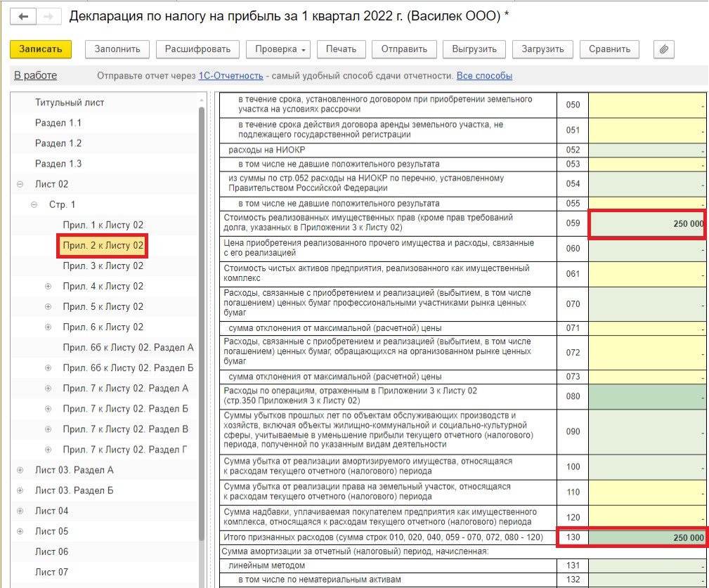Expand Прил. 6 к Листу 02
Viewport: 709px width, 588px height.
48,327
